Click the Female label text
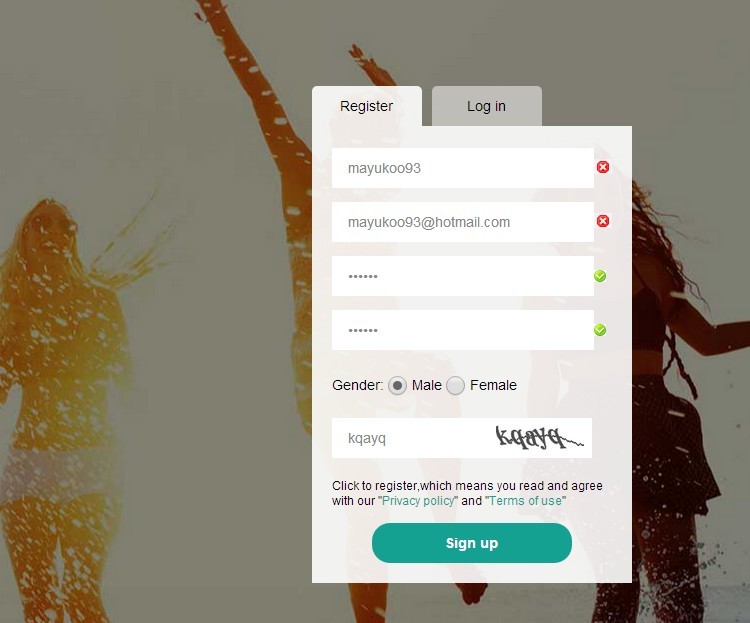 pos(493,385)
